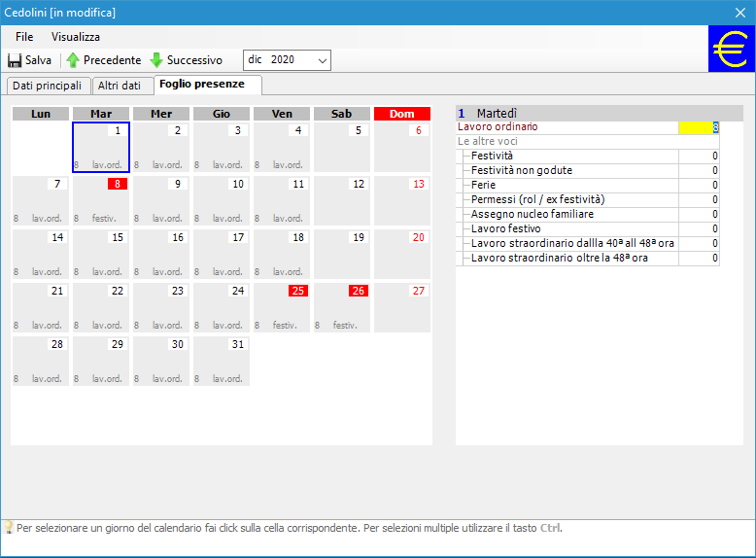Click the Ferie value field
Viewport: 756px width, 558px height.
[x=699, y=185]
